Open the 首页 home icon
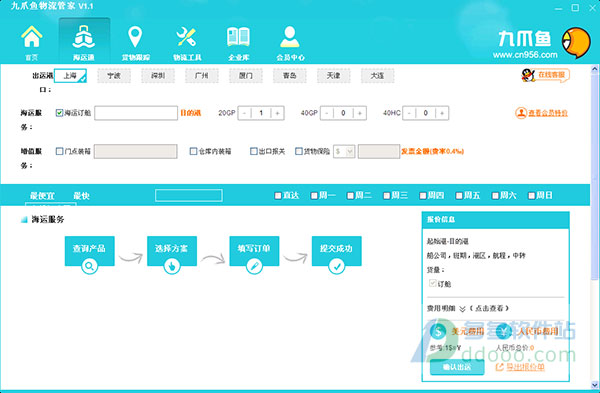This screenshot has width=600, height=393. pos(32,37)
